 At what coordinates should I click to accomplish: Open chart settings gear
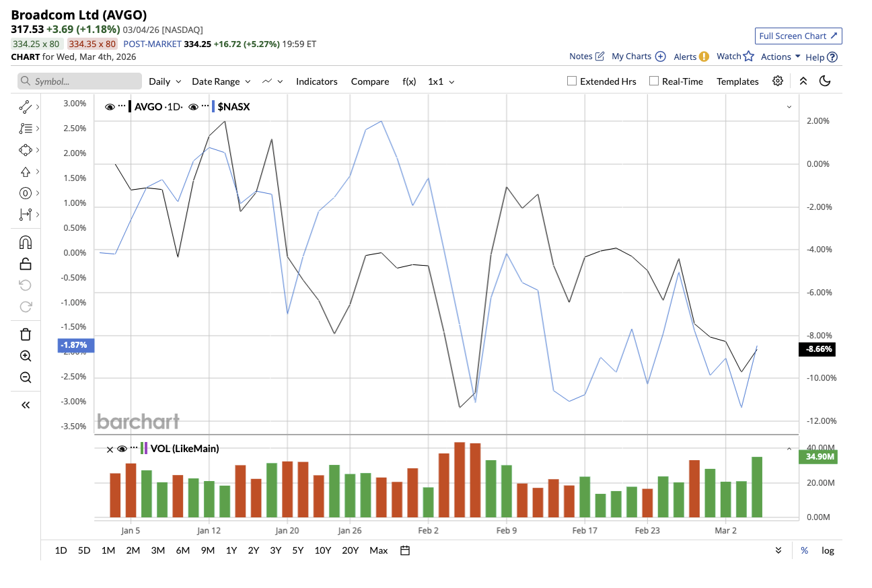(778, 81)
